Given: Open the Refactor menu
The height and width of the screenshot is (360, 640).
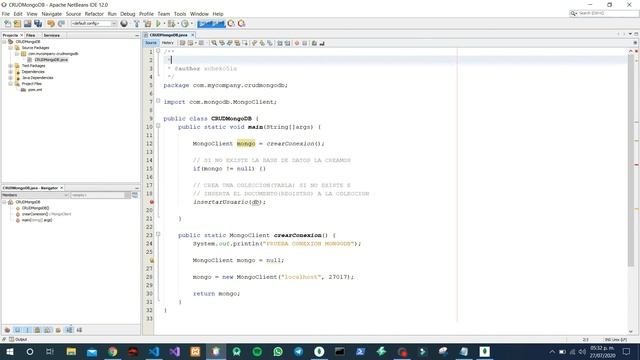Looking at the screenshot, I should coord(94,14).
